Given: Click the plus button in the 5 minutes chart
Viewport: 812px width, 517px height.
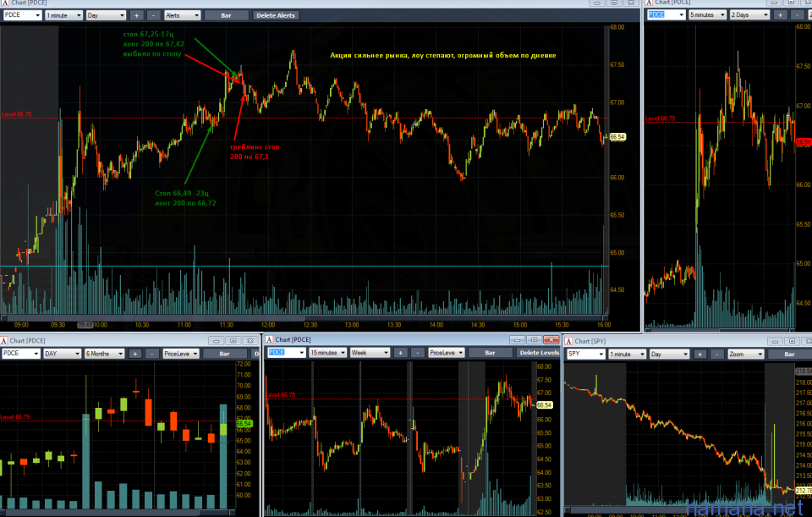Looking at the screenshot, I should tap(781, 14).
